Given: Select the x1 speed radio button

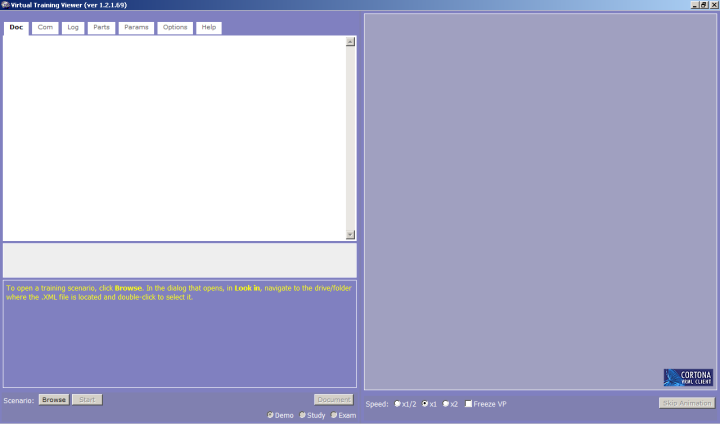Looking at the screenshot, I should pos(425,404).
